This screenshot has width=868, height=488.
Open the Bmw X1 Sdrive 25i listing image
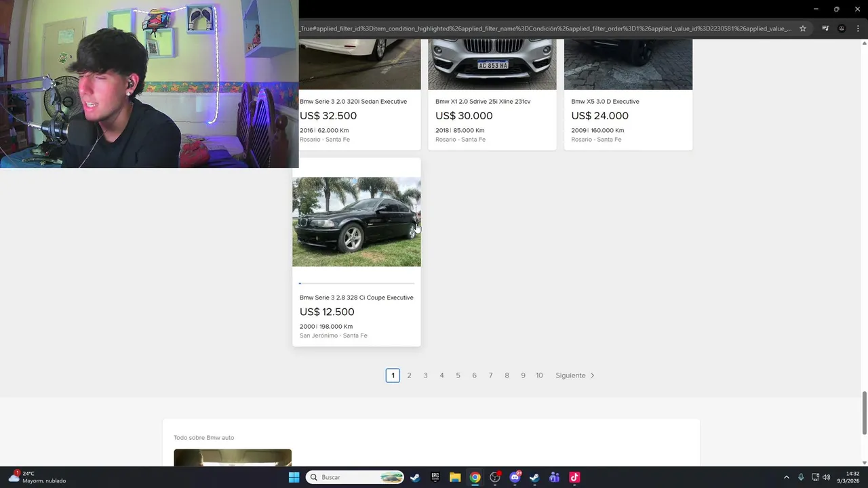coord(492,64)
